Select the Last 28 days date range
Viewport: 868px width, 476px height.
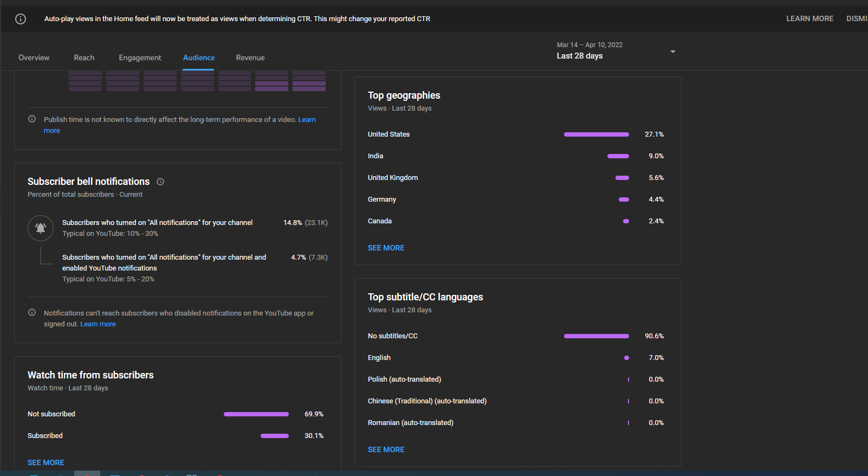coord(580,56)
